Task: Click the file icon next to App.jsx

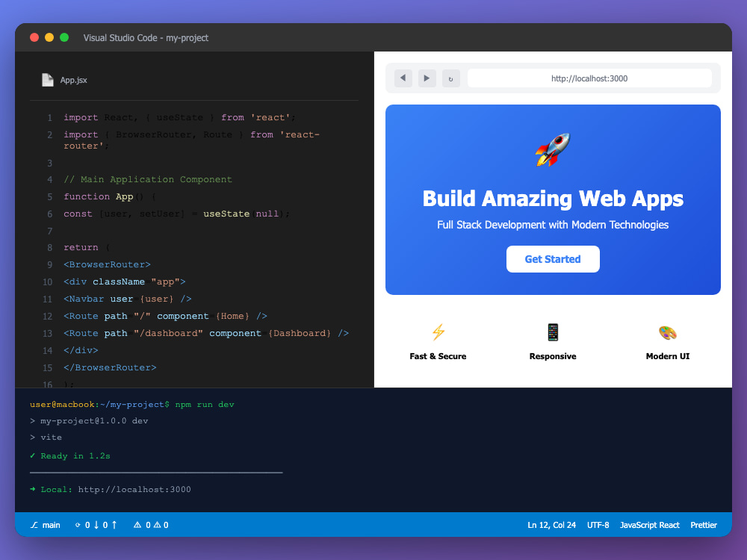Action: click(48, 80)
